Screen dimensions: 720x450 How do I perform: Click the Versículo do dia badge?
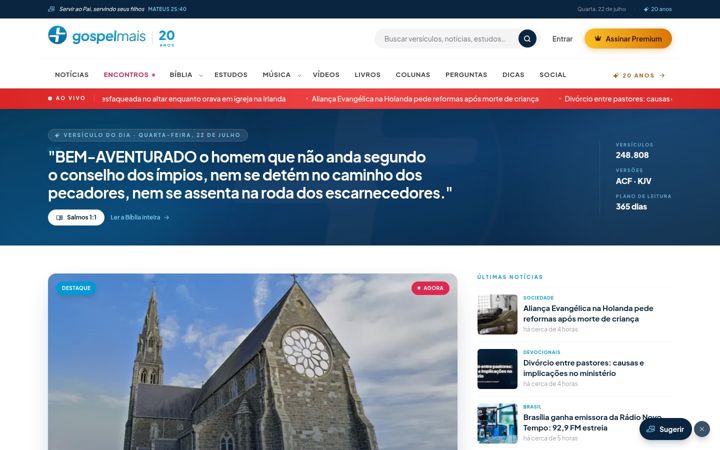click(148, 135)
